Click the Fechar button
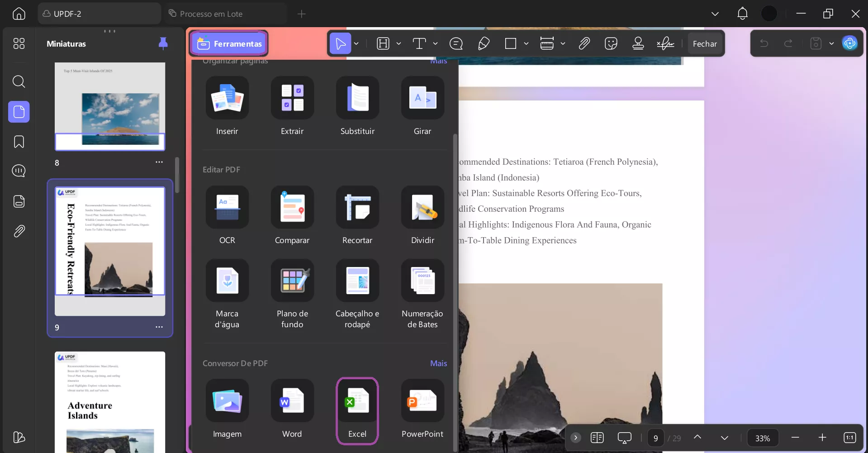The width and height of the screenshot is (868, 453). click(x=705, y=43)
